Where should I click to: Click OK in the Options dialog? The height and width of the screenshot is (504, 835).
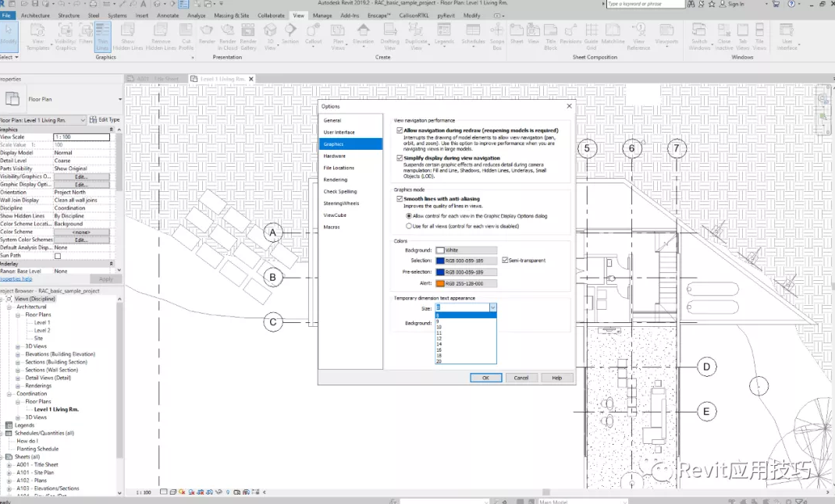click(x=485, y=378)
